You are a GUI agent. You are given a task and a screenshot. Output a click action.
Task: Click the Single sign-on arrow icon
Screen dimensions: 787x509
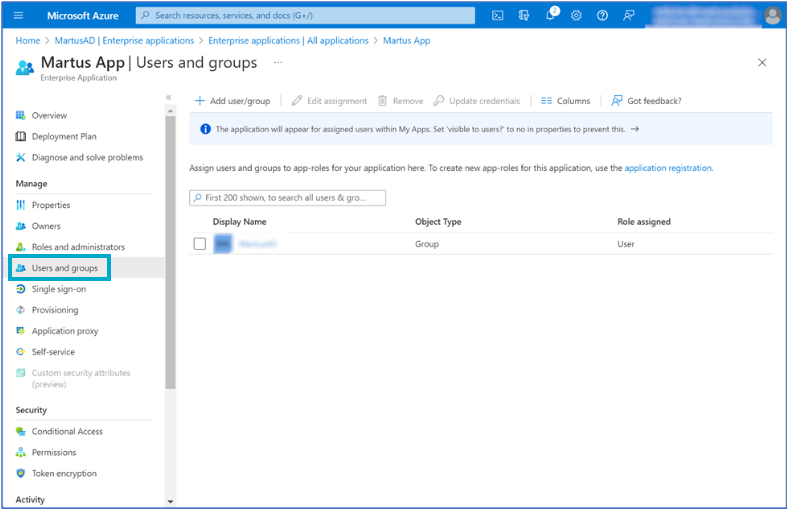pos(21,289)
